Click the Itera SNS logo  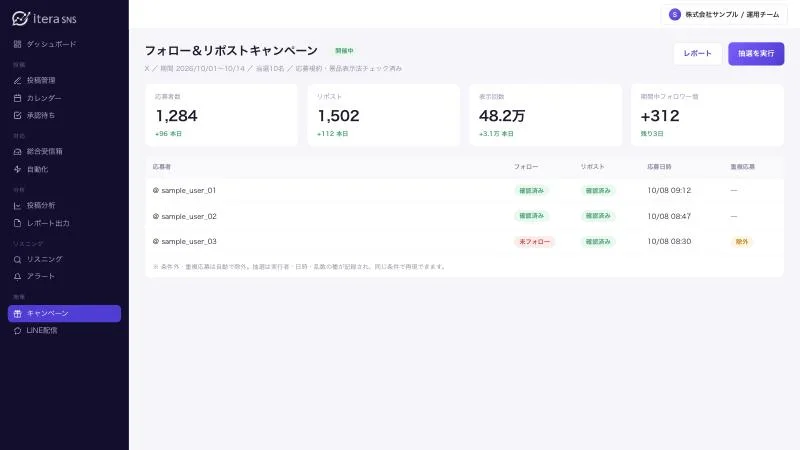click(44, 18)
